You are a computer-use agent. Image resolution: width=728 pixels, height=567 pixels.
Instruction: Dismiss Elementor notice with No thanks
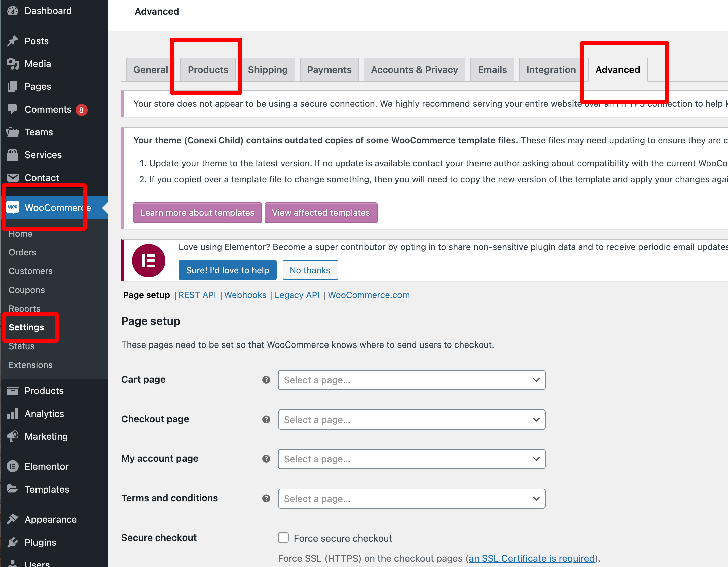point(310,270)
